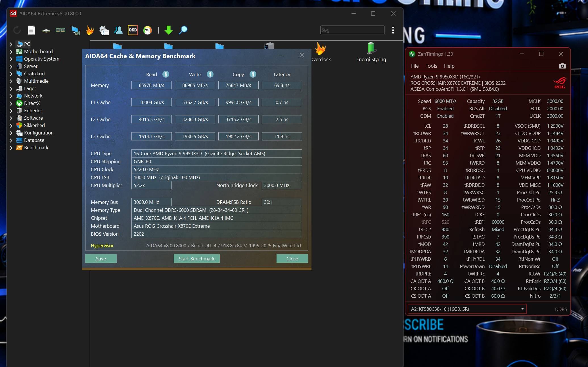Screen dimensions: 588x367
Task: Click the CPU Multiplier 52.2x field
Action: [x=152, y=185]
